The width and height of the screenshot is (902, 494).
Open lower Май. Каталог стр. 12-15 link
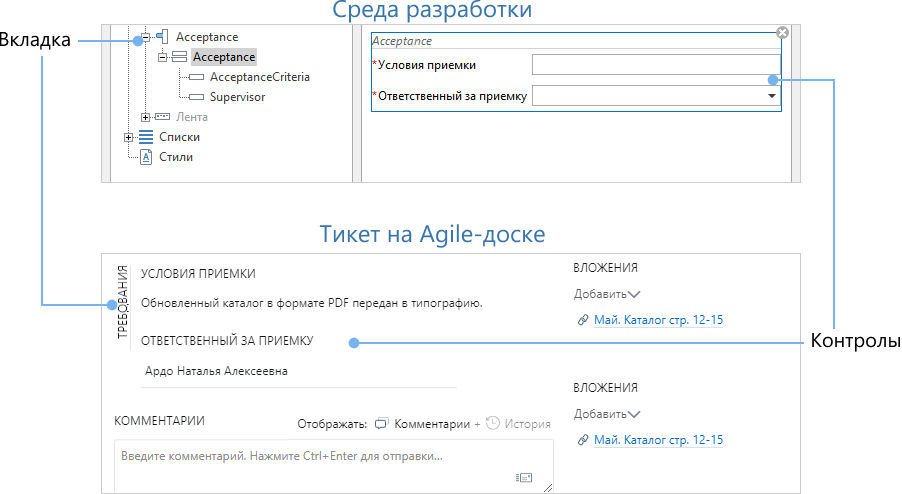(x=657, y=440)
